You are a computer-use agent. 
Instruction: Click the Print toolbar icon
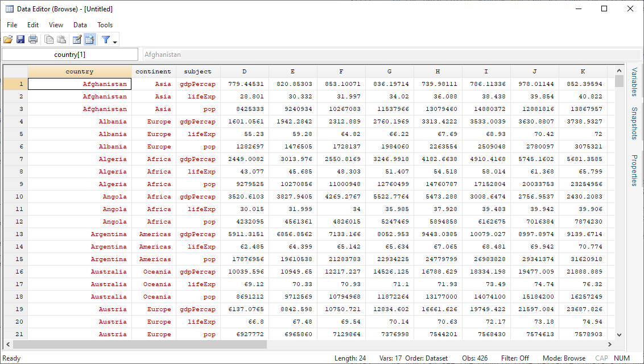tap(33, 39)
